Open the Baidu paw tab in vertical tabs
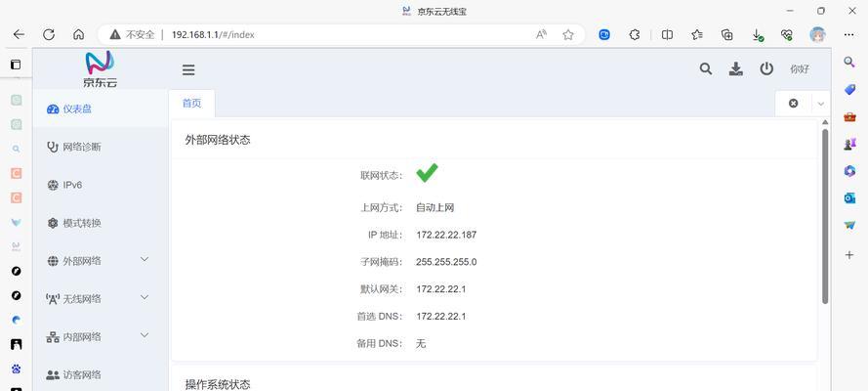 pyautogui.click(x=16, y=369)
